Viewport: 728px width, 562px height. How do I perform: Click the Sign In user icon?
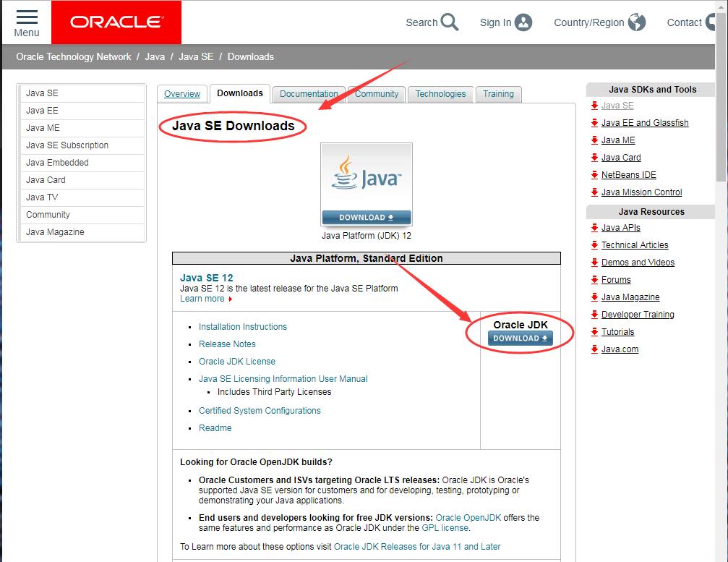pos(523,22)
